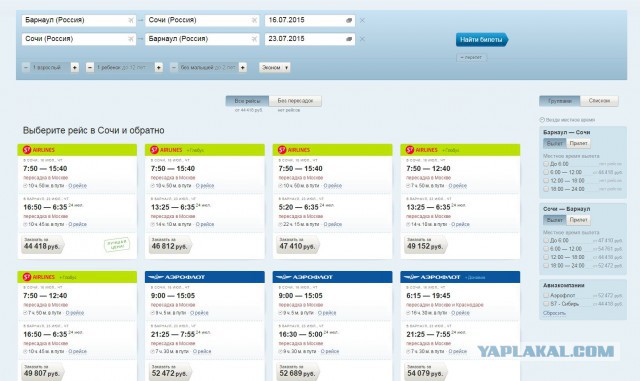Increase infants under 2 count with plus
Screen dimensions: 640x381
coord(243,67)
